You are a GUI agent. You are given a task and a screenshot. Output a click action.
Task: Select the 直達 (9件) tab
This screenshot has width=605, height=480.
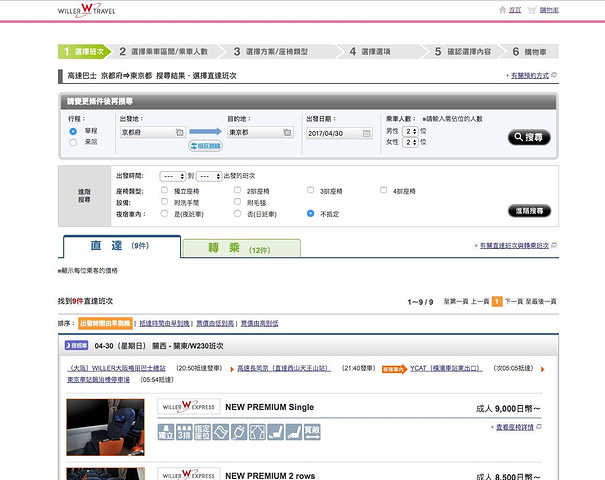[x=121, y=247]
